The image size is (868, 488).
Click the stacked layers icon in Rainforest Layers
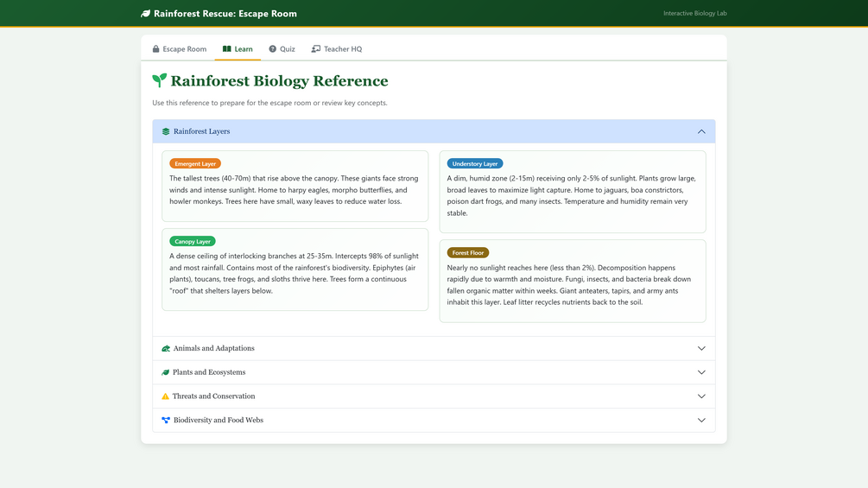click(x=166, y=131)
